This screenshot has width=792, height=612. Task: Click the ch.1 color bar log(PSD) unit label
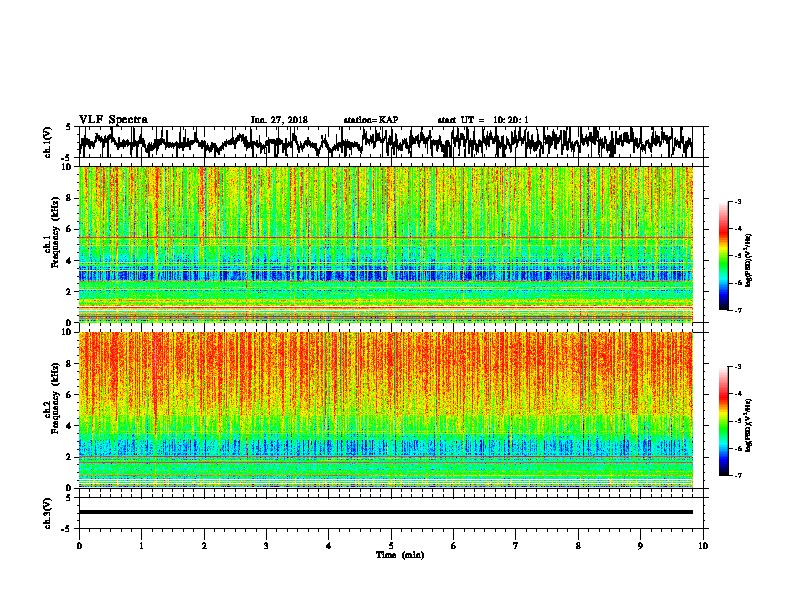(748, 260)
